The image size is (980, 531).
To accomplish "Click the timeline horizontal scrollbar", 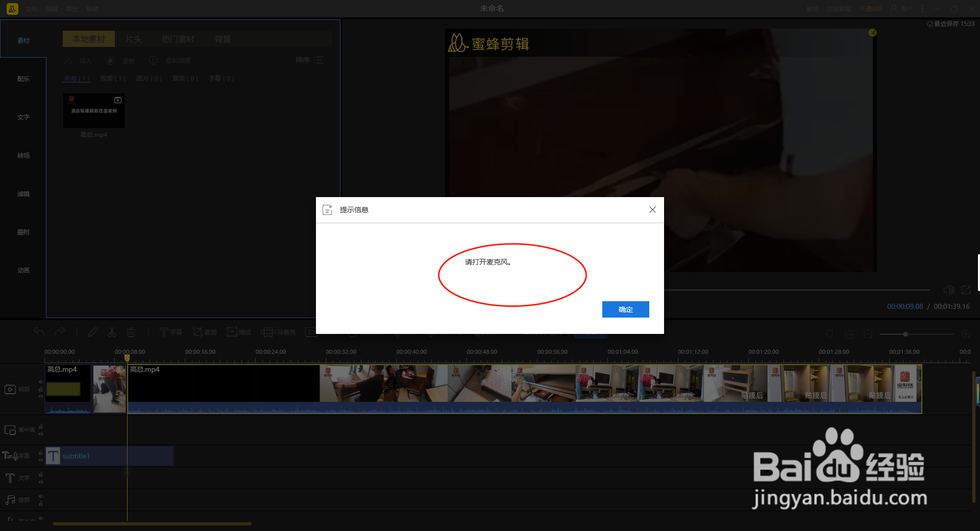I will pyautogui.click(x=152, y=523).
